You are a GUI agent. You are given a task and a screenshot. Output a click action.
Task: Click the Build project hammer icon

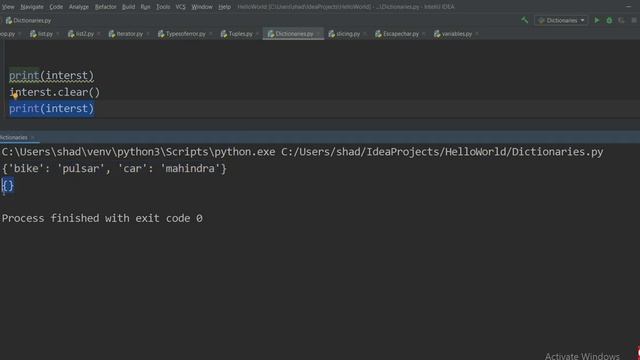(x=524, y=20)
